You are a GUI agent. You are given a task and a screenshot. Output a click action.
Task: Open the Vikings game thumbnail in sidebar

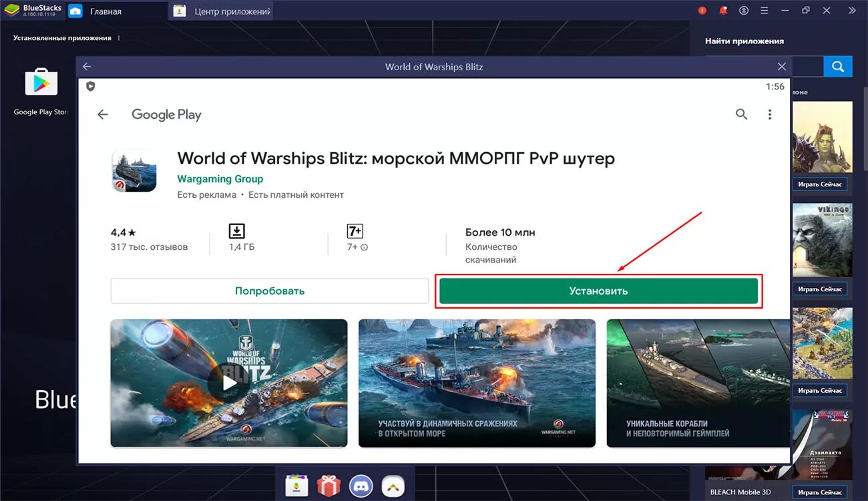[x=822, y=240]
